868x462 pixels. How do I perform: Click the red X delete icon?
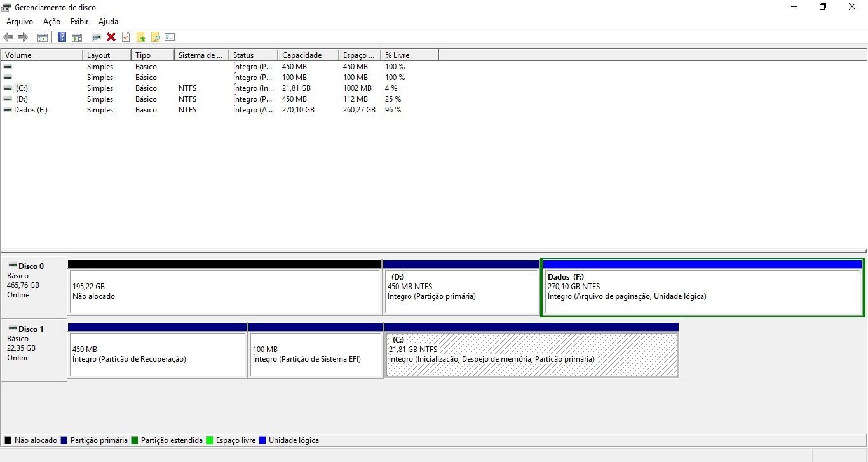coord(111,37)
